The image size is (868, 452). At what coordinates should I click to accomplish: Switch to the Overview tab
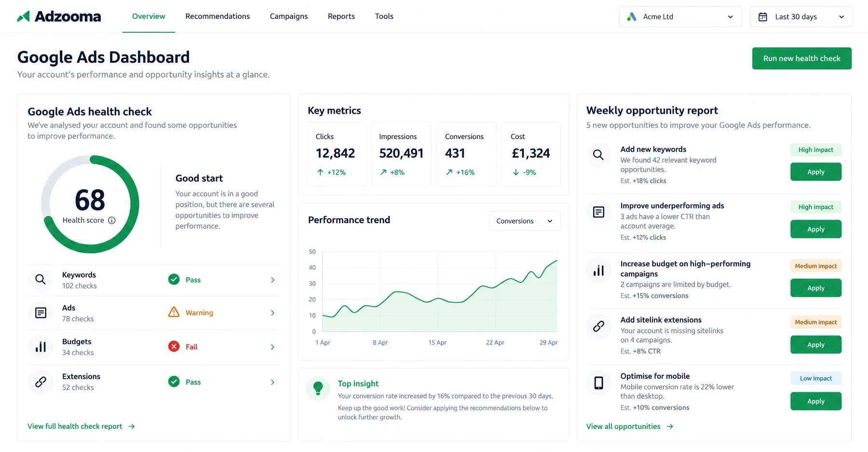pos(149,16)
